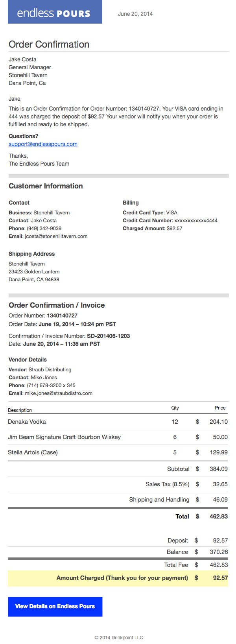The width and height of the screenshot is (236, 644).
Task: Click the Endless Pours logo banner
Action: click(x=55, y=12)
